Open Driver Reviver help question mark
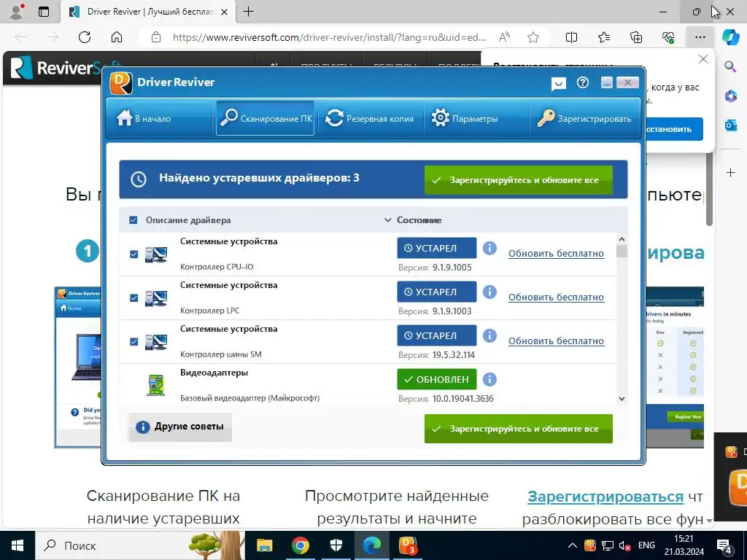Image resolution: width=747 pixels, height=560 pixels. 583,83
